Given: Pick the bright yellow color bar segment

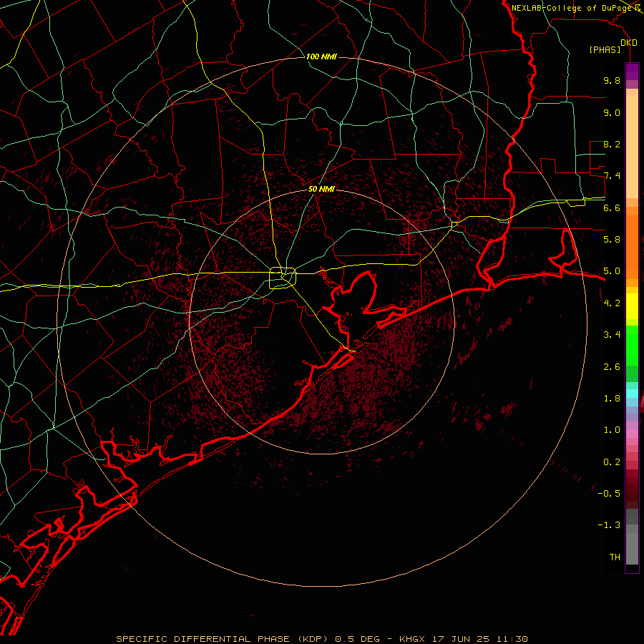Looking at the screenshot, I should point(632,306).
